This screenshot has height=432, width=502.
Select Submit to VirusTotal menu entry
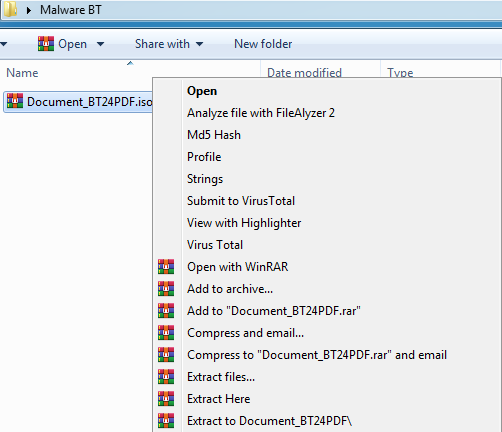coord(241,201)
